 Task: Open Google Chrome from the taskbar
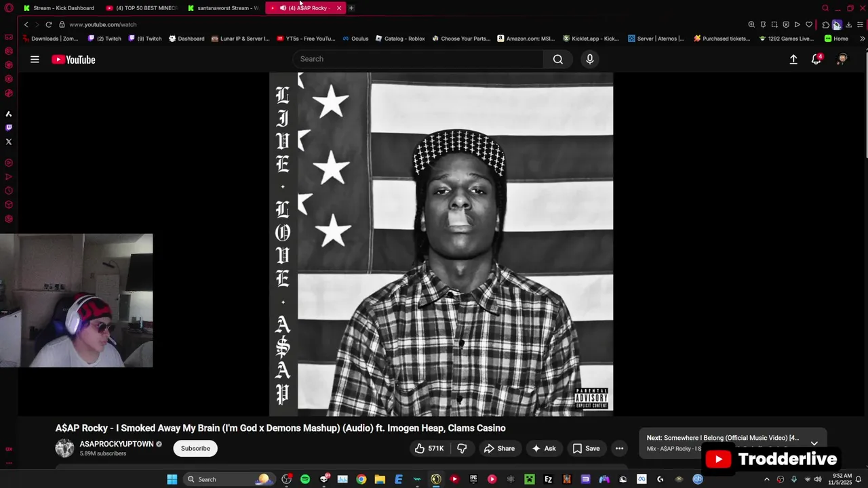361,479
